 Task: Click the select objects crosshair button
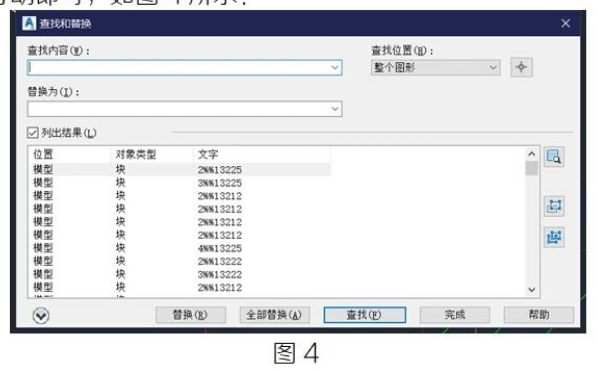521,68
